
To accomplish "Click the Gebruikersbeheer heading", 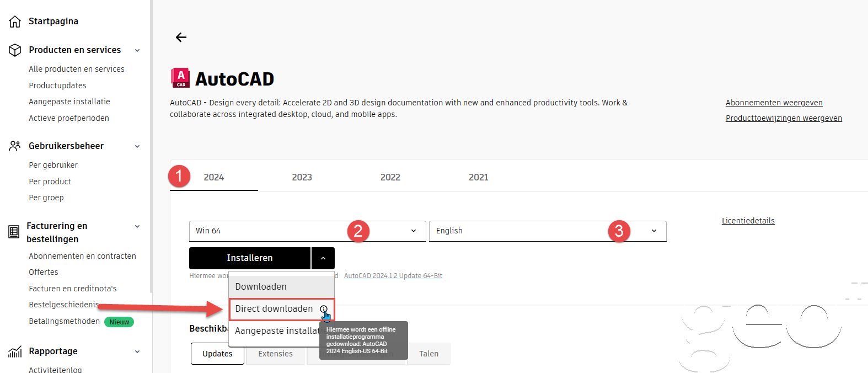I will [x=66, y=146].
